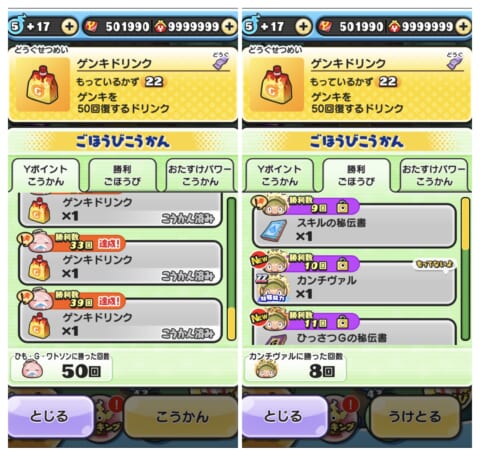
Task: Tap the Genki Drink icon in left item description
Action: 42,85
